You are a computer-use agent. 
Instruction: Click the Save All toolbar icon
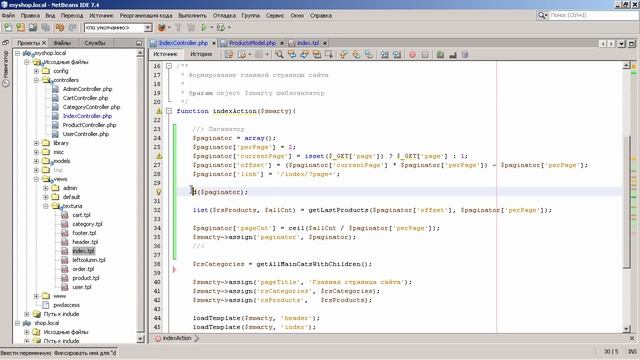(46, 28)
